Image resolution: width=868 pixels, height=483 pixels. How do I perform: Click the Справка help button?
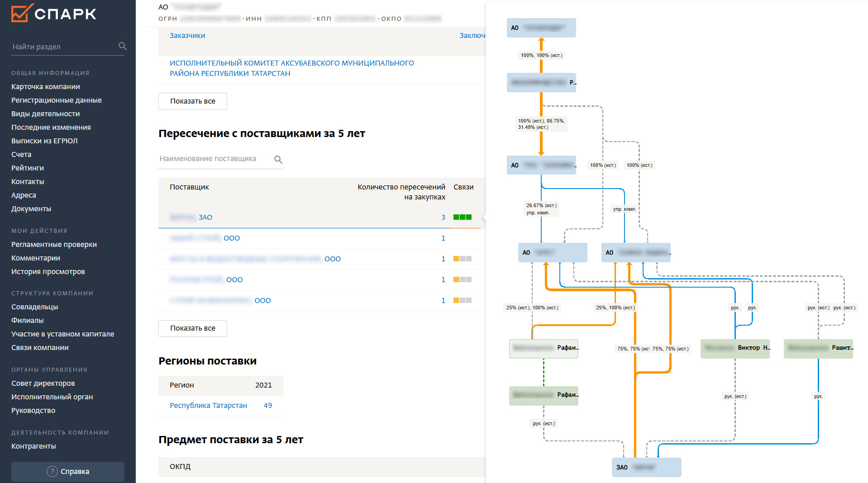tap(68, 471)
